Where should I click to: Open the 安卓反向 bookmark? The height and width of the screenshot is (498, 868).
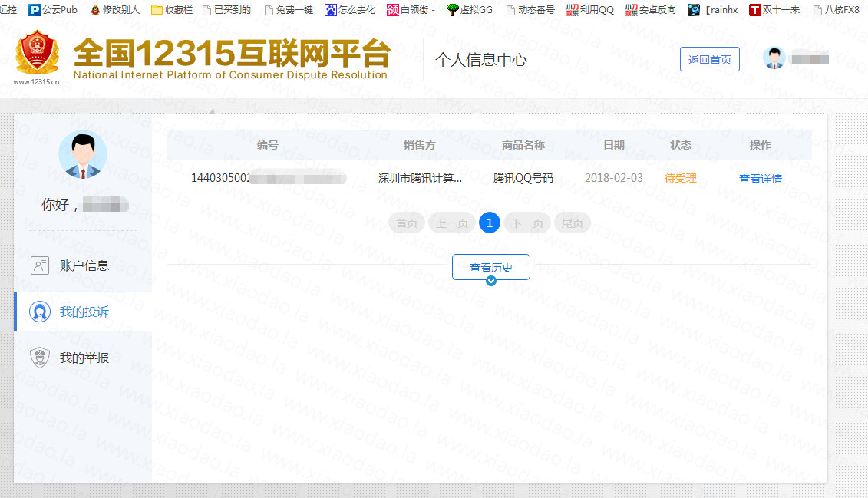tap(651, 10)
